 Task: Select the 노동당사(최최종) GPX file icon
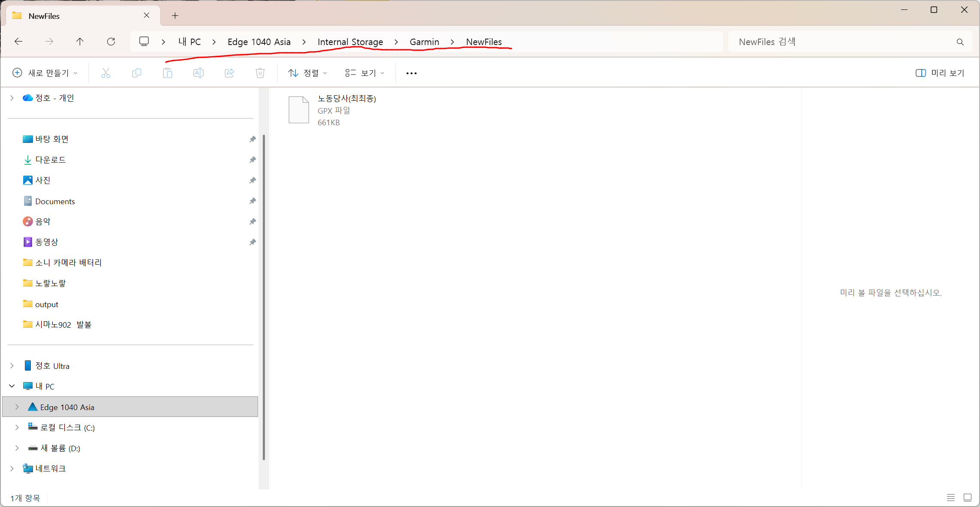click(299, 110)
